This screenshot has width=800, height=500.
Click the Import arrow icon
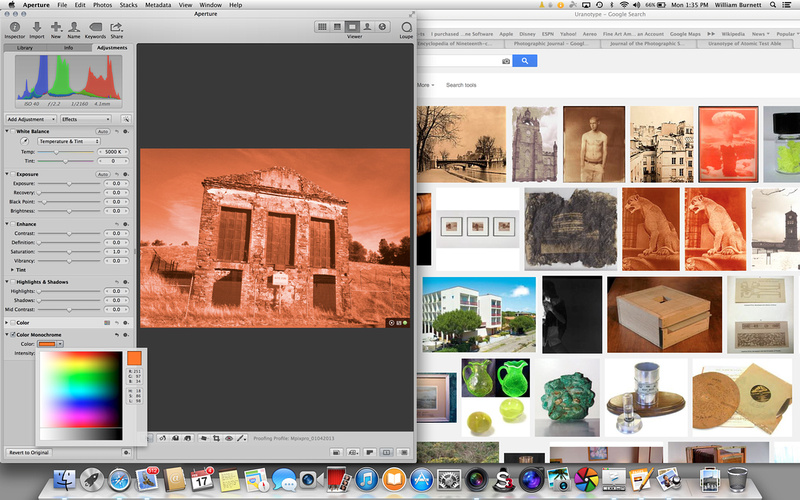[37, 27]
